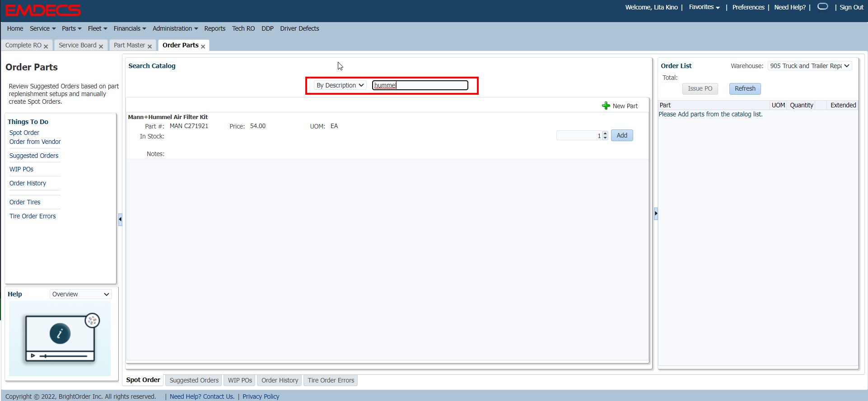
Task: Click the Add button for Air Filter Kit
Action: [622, 135]
